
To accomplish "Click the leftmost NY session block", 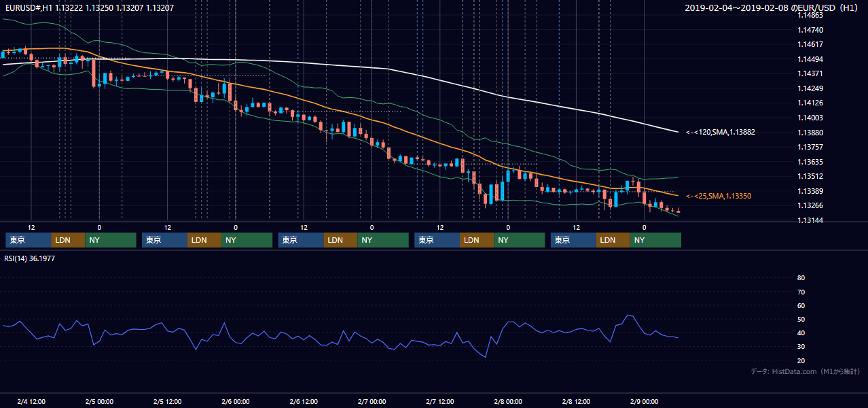I will pyautogui.click(x=111, y=240).
